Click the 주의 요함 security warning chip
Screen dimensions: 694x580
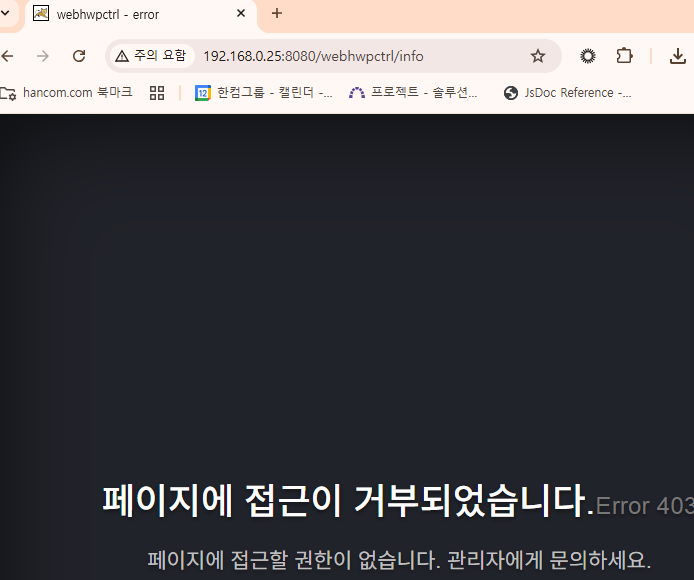click(x=151, y=56)
